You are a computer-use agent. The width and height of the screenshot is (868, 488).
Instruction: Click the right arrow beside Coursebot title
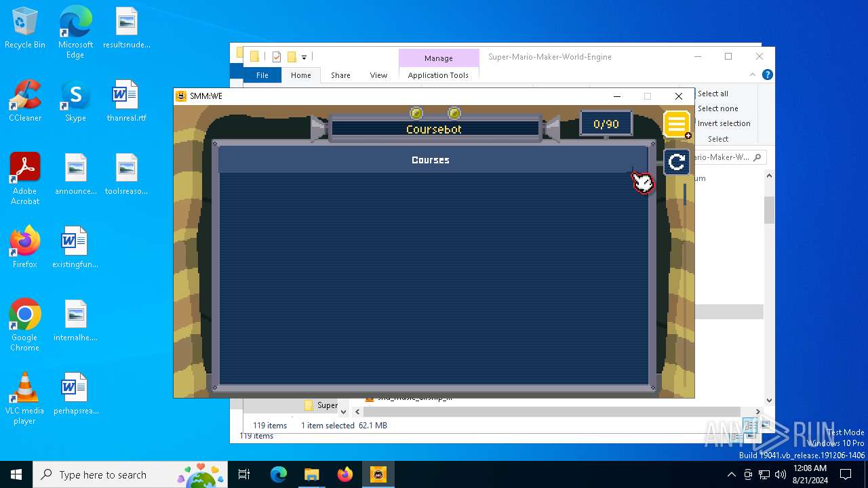(552, 128)
